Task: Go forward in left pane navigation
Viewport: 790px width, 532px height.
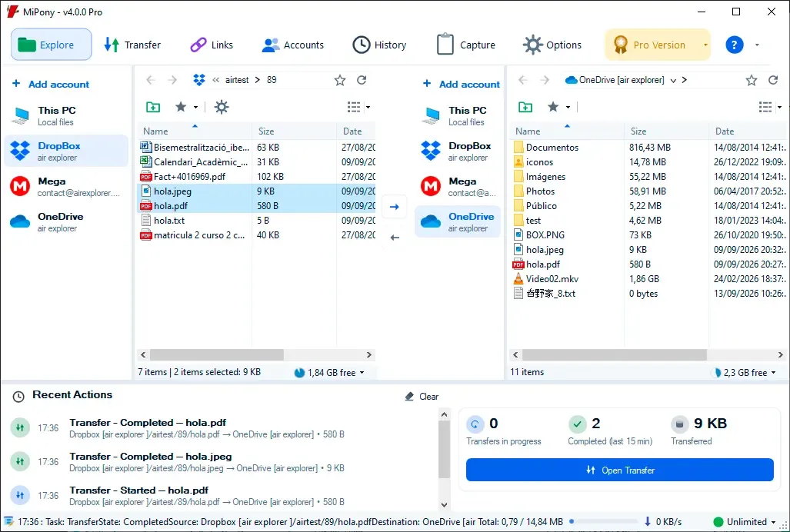Action: pos(172,80)
